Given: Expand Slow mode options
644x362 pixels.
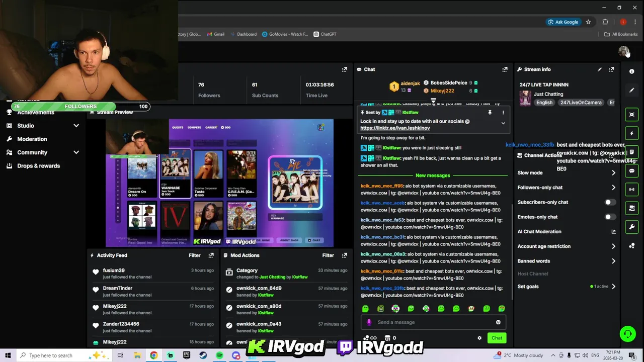Looking at the screenshot, I should coord(613,173).
